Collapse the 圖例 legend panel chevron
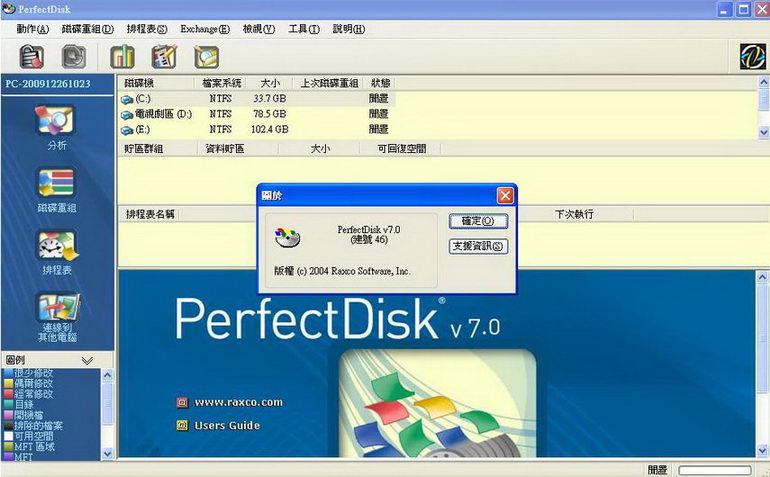The width and height of the screenshot is (770, 477). [87, 360]
